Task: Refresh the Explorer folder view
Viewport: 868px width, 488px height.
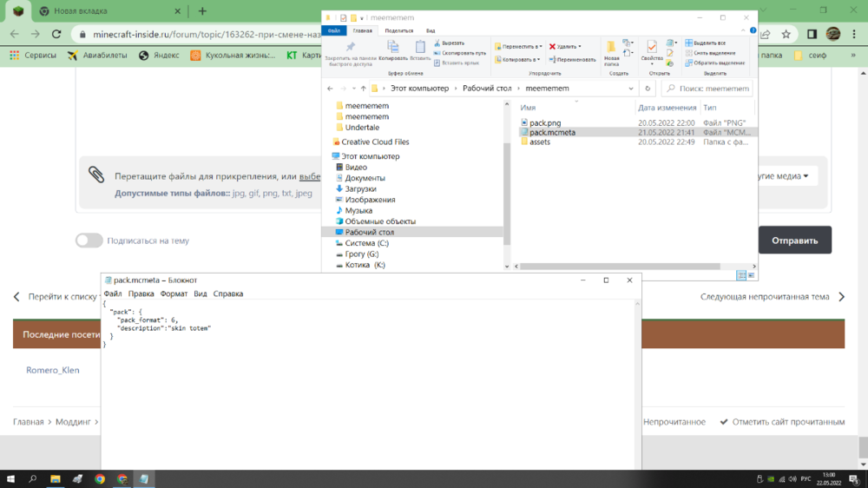Action: (x=648, y=88)
